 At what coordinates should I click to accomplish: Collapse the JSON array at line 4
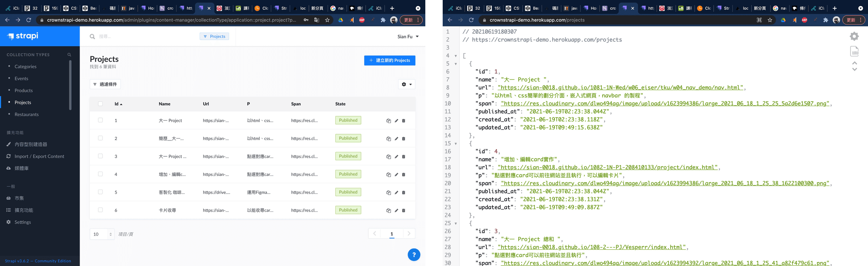pos(456,56)
